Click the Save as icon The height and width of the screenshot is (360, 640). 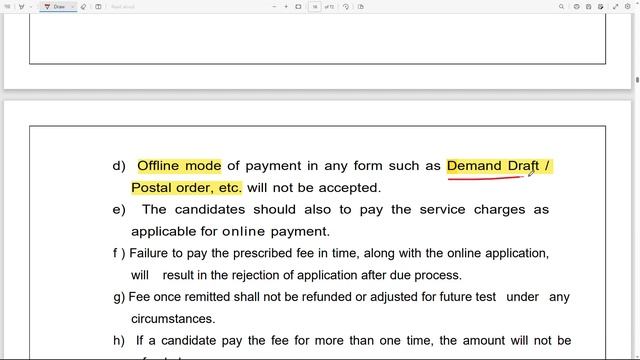601,7
